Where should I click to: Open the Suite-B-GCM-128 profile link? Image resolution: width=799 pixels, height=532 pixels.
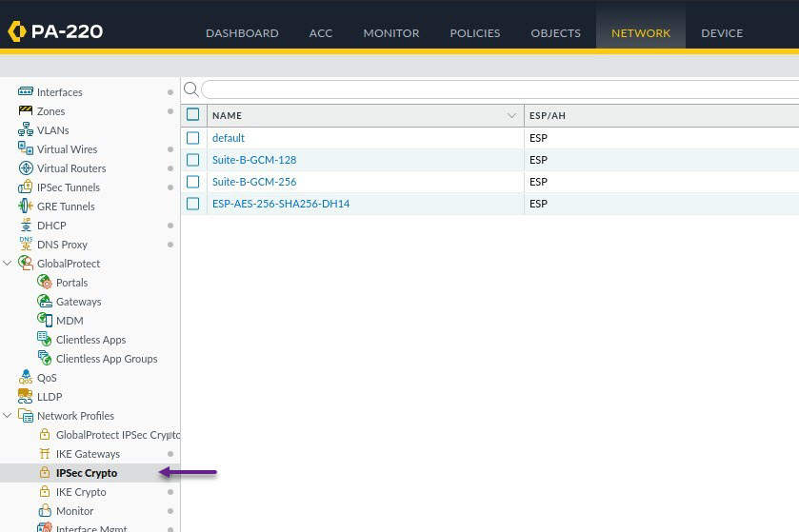(254, 160)
